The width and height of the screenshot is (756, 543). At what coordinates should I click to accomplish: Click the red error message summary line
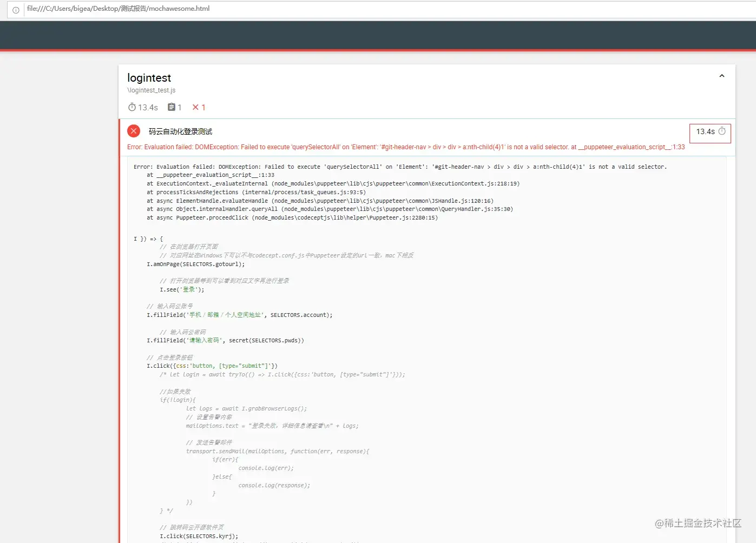(x=406, y=147)
